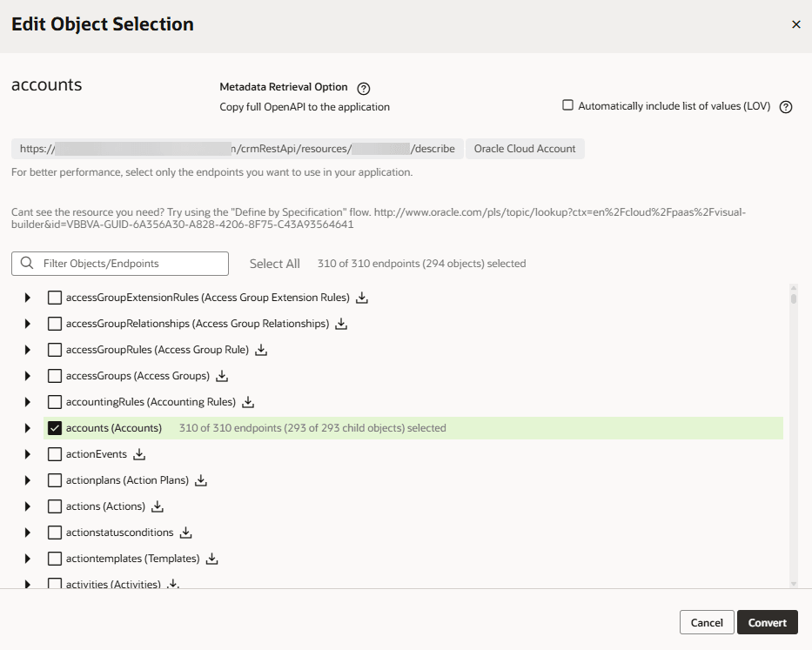Viewport: 812px width, 650px height.
Task: Click the Cancel button
Action: 706,622
